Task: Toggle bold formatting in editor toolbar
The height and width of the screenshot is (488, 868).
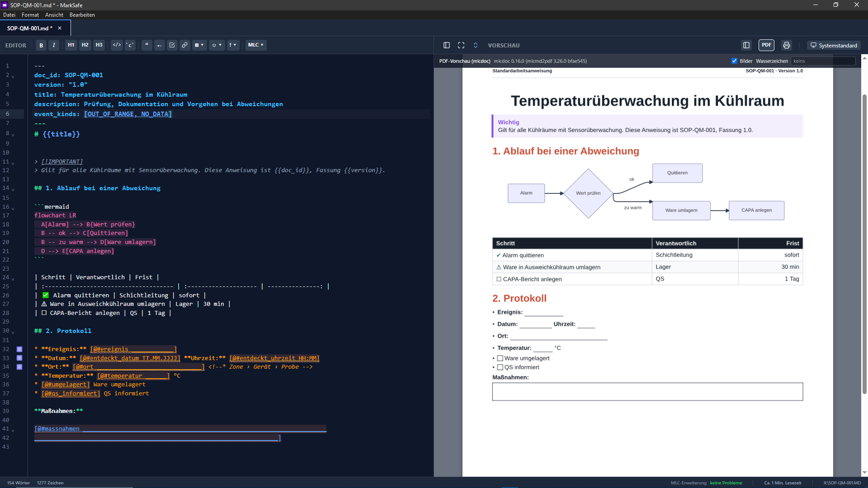Action: coord(41,45)
